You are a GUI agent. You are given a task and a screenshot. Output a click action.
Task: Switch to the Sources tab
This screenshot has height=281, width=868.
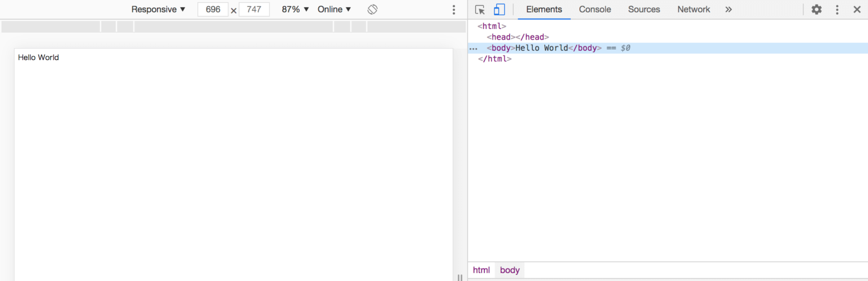pyautogui.click(x=644, y=10)
